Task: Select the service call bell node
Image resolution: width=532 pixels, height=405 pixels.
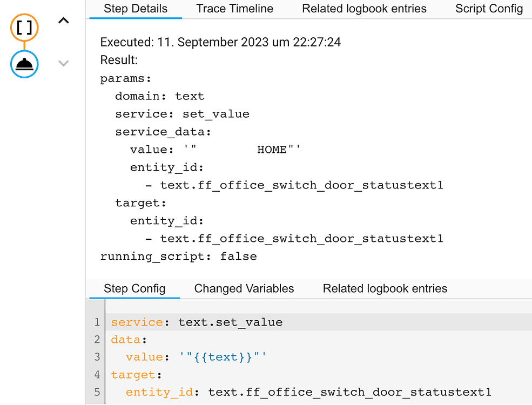Action: coord(24,64)
